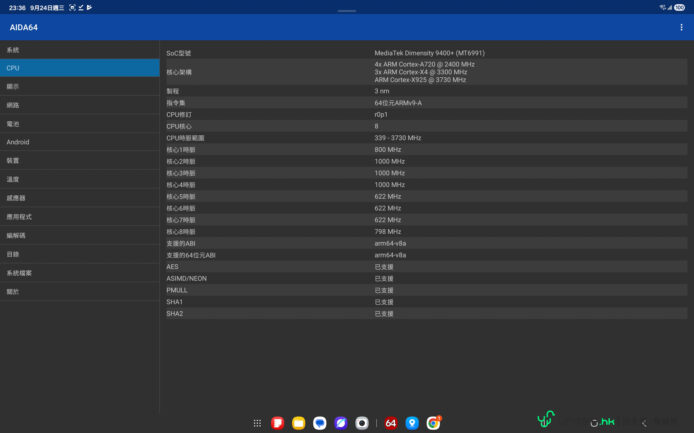The width and height of the screenshot is (694, 433).
Task: Show the 溫度 page
Action: (80, 179)
